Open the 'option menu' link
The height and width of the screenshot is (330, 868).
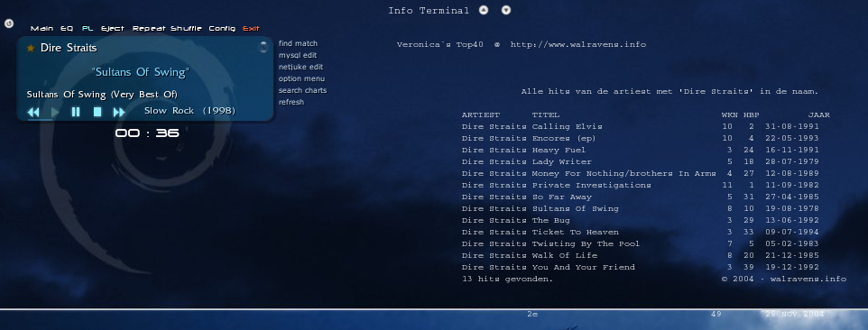(x=301, y=78)
